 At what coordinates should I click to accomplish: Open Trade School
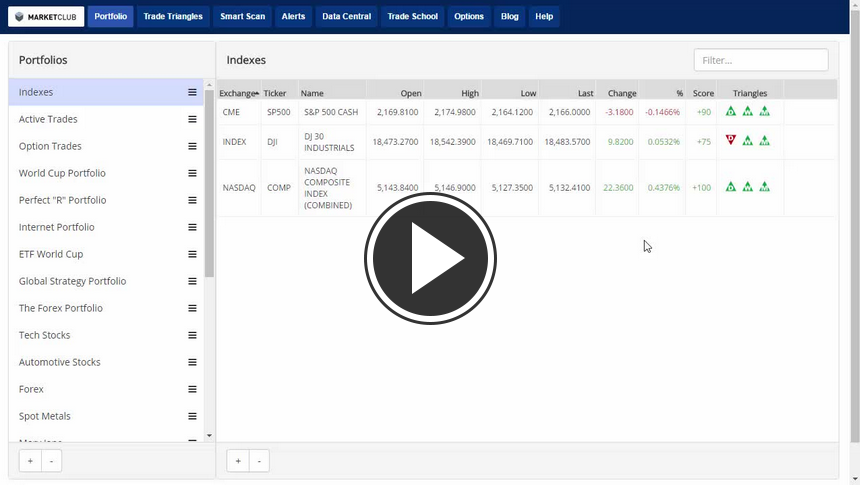coord(412,16)
